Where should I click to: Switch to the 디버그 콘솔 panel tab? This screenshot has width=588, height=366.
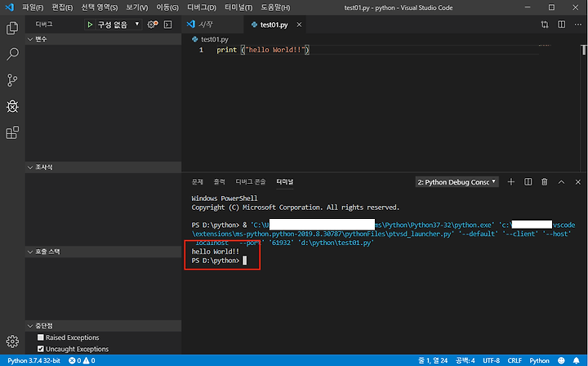click(x=251, y=182)
